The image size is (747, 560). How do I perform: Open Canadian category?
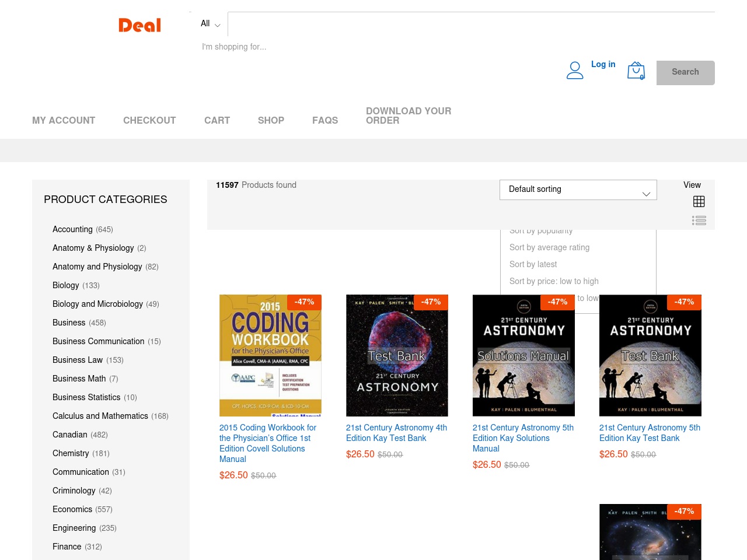coord(70,435)
